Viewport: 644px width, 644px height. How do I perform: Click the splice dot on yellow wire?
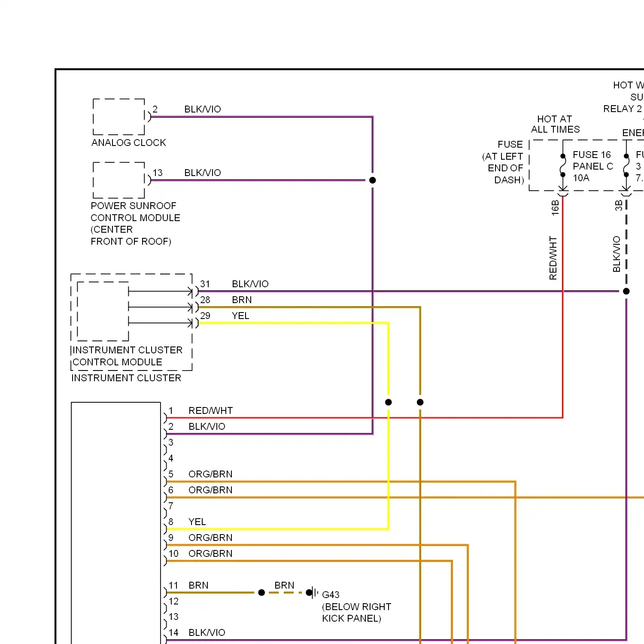tap(389, 402)
